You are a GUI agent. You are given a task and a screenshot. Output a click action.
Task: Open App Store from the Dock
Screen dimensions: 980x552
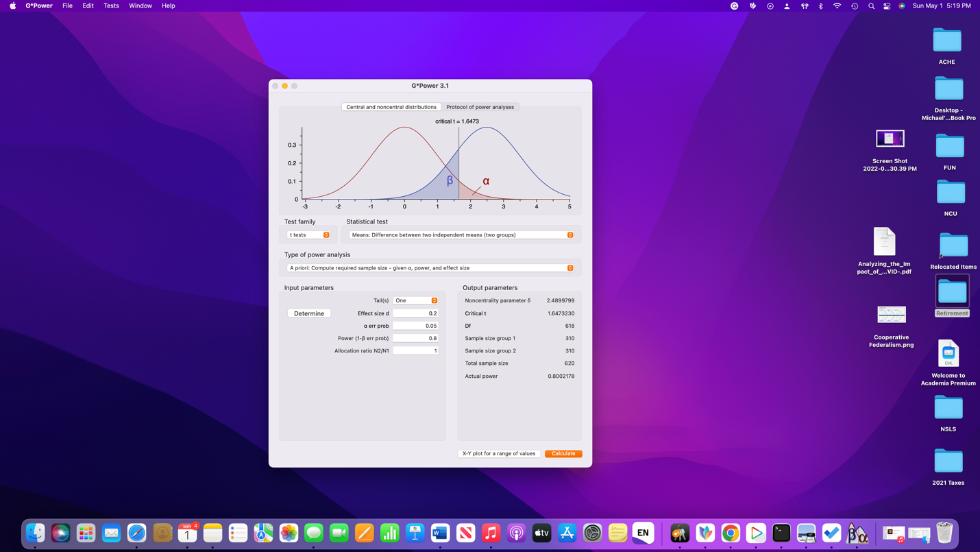(x=567, y=533)
